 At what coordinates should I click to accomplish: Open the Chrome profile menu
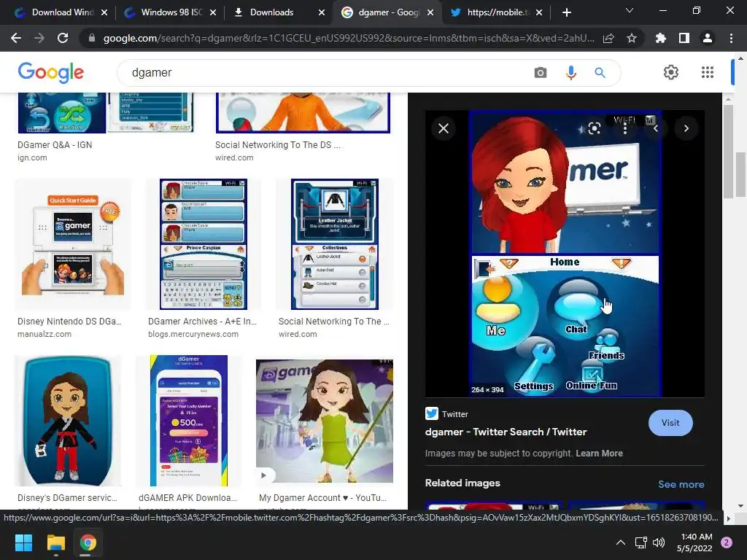pos(708,38)
